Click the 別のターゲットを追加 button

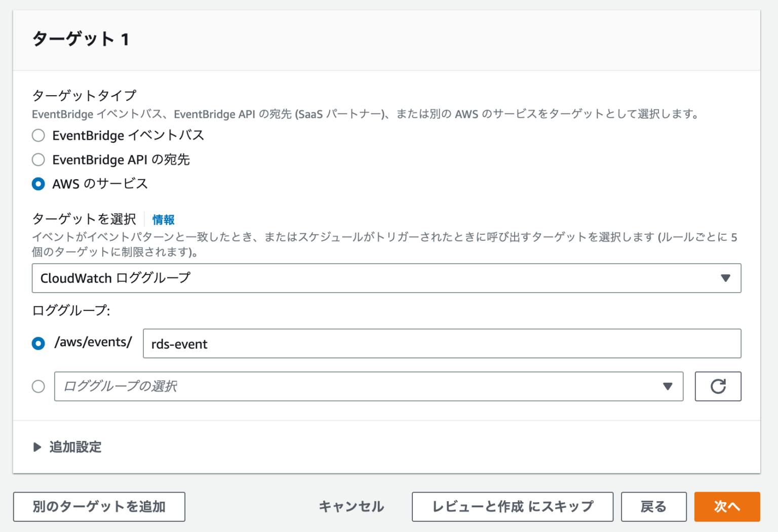coord(99,506)
